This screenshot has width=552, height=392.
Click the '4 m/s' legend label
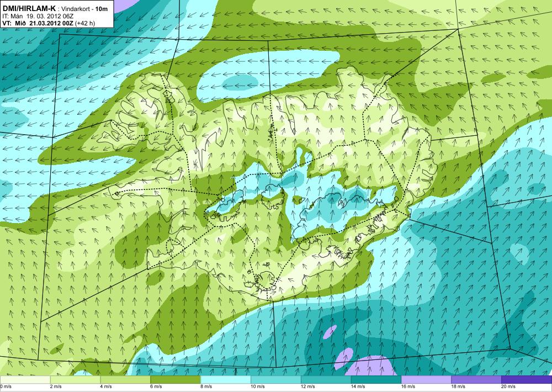107,386
